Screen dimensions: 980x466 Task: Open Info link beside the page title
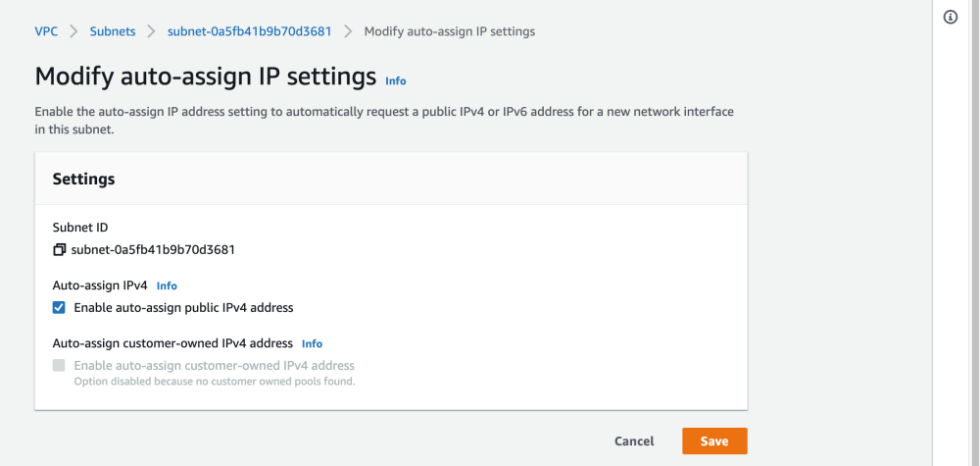pyautogui.click(x=395, y=81)
